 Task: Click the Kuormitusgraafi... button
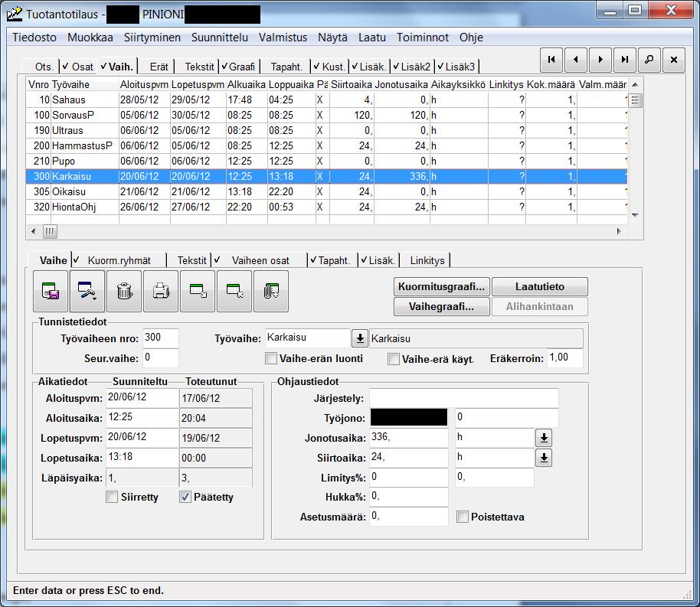point(441,286)
